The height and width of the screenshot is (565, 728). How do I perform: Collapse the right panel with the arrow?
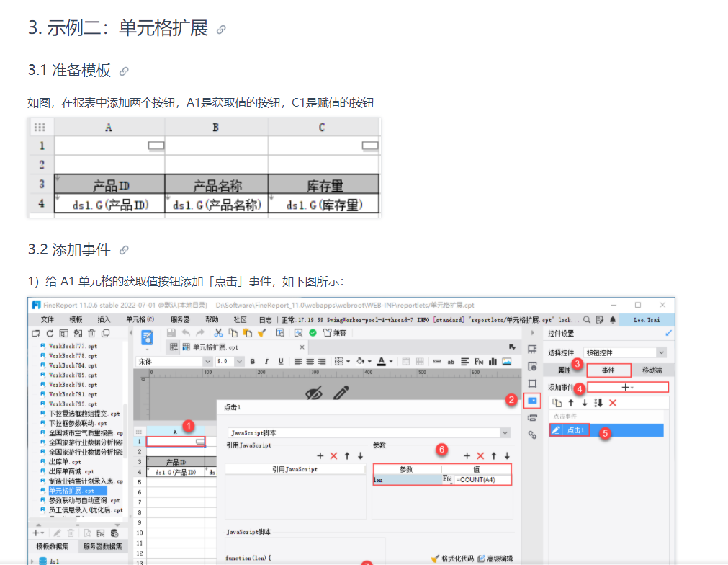click(532, 333)
